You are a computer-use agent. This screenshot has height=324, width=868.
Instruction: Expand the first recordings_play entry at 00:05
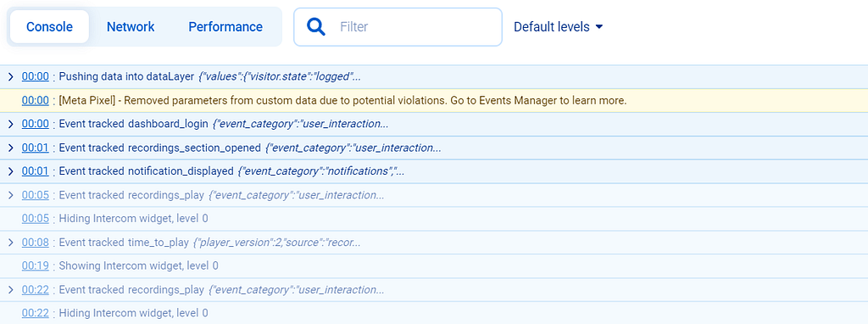(10, 195)
